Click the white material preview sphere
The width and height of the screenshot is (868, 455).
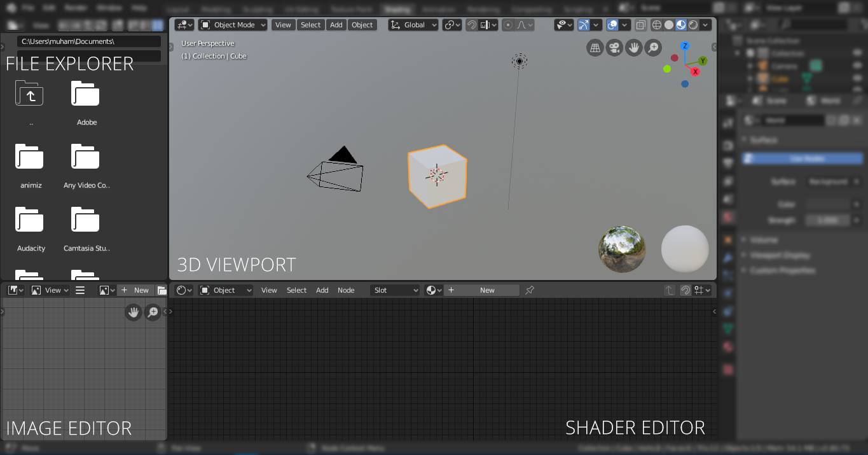coord(685,249)
